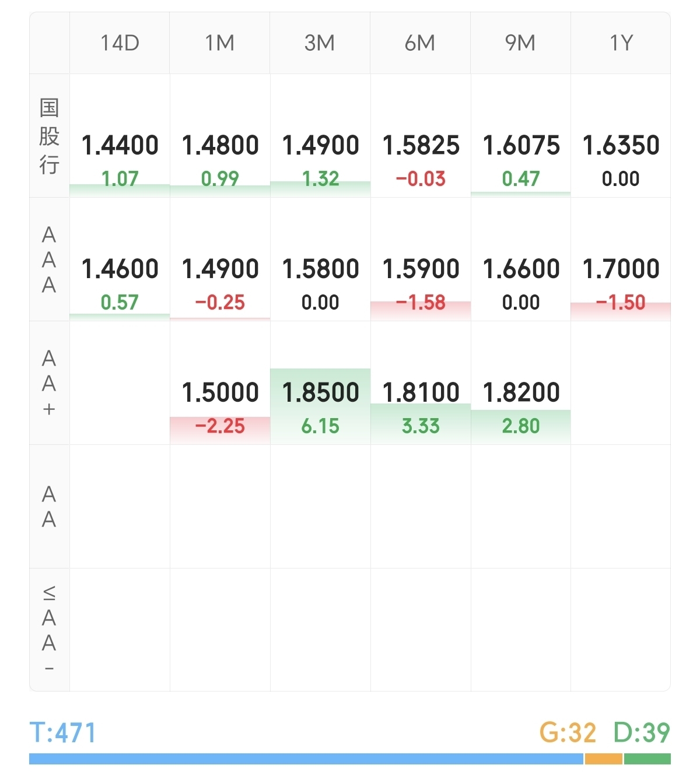Select the 9M column header
This screenshot has width=700, height=772.
pyautogui.click(x=520, y=43)
